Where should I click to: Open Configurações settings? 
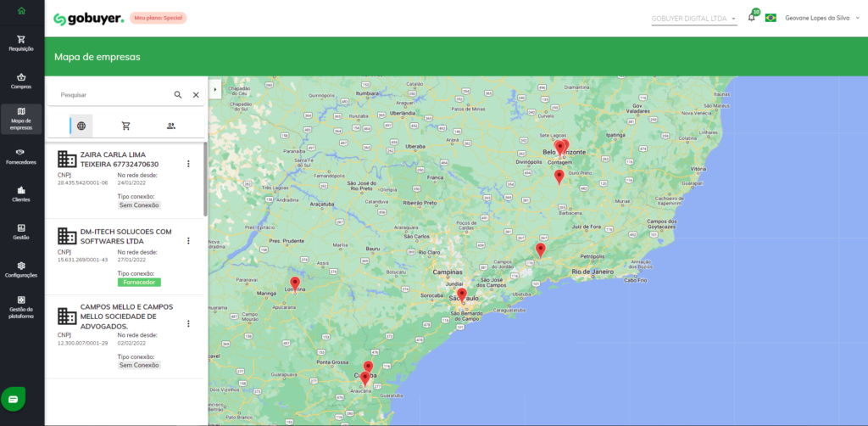[21, 270]
